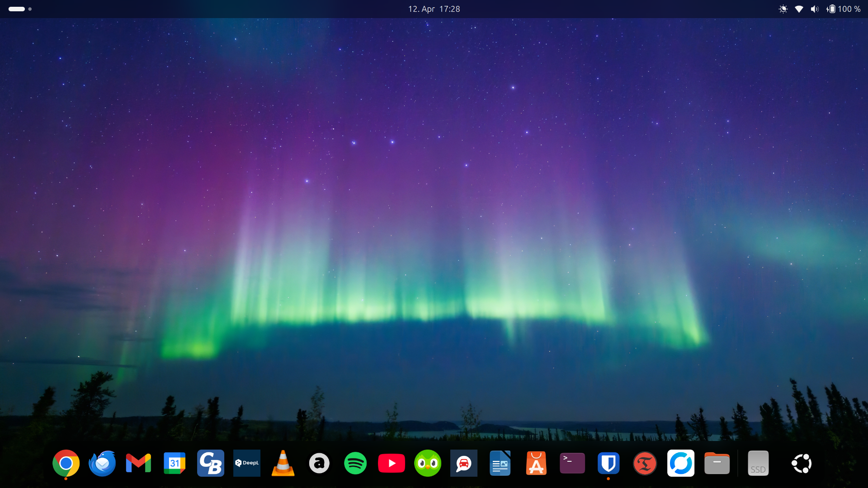Open Thunderbird mail client
This screenshot has height=488, width=868.
click(102, 463)
